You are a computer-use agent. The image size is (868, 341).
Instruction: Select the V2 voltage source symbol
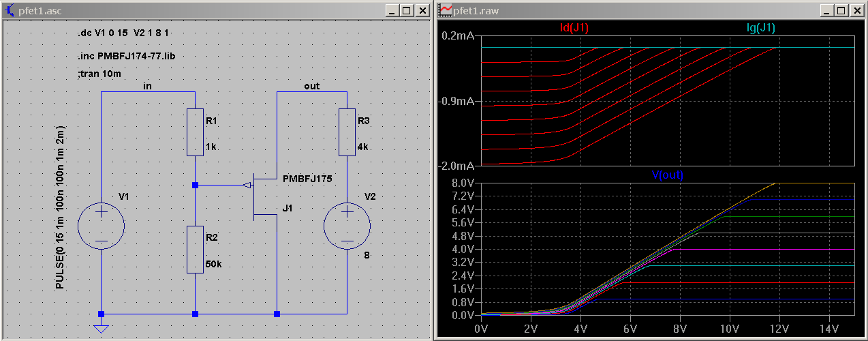[x=347, y=225]
